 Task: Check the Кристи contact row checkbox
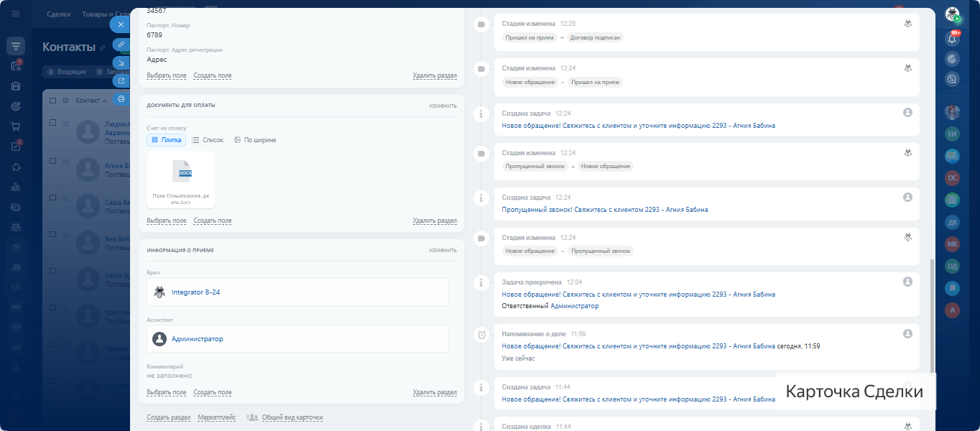point(52,309)
